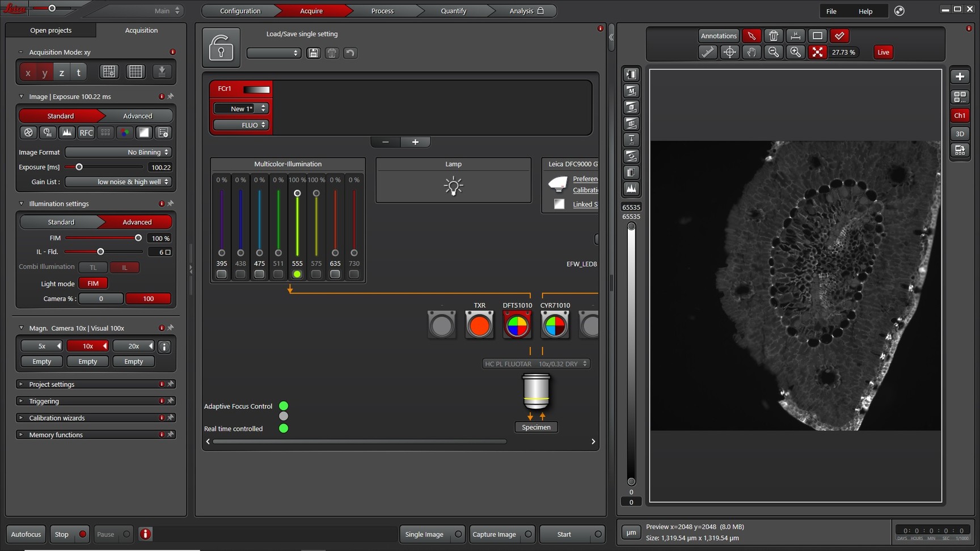Viewport: 980px width, 551px height.
Task: Collapse the Illumination settings section
Action: click(21, 204)
